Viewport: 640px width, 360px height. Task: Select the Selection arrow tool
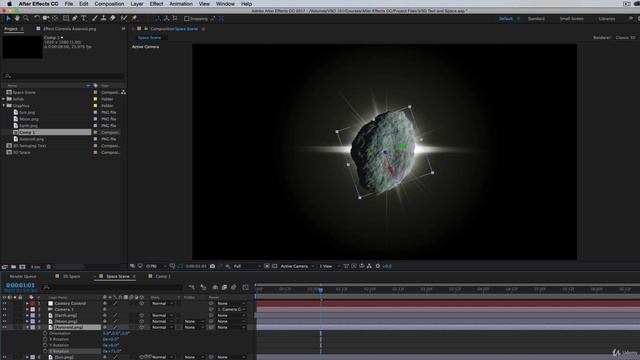8,18
